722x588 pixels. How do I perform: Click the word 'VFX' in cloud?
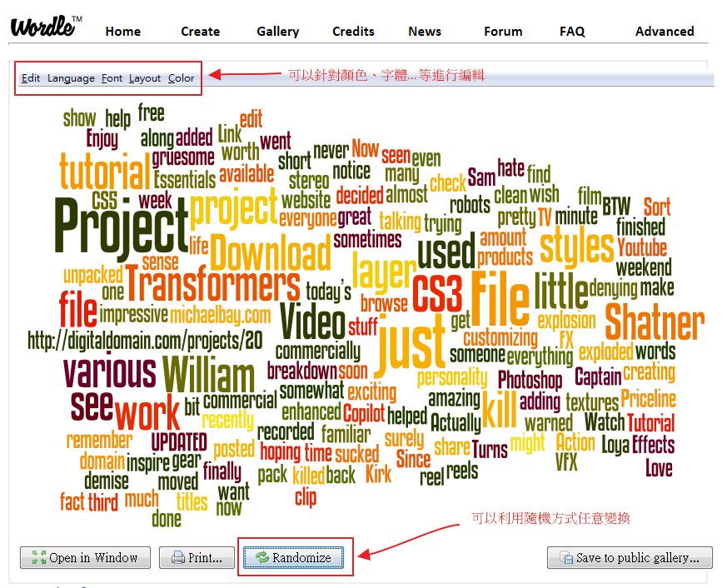pyautogui.click(x=566, y=461)
